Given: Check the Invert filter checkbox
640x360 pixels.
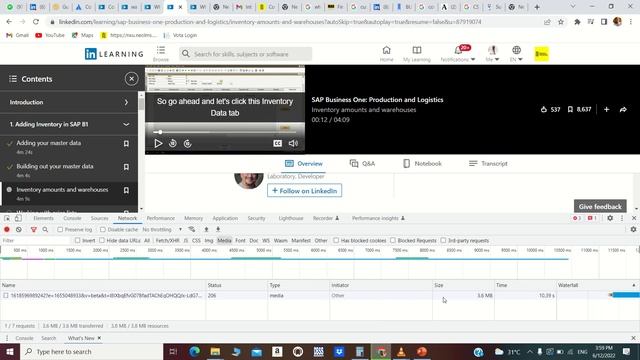Looking at the screenshot, I should (x=78, y=240).
